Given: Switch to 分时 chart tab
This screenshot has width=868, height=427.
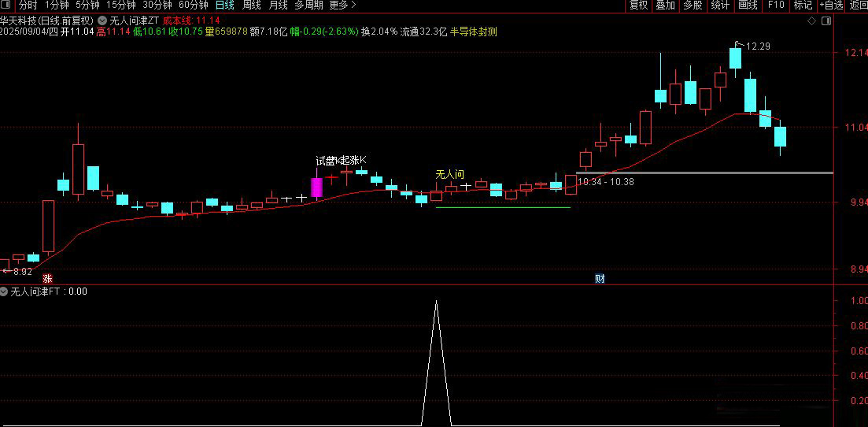Looking at the screenshot, I should [28, 6].
